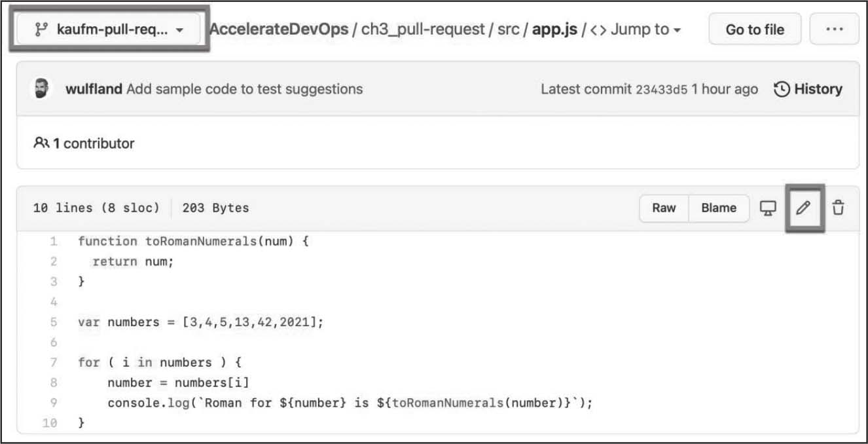Viewport: 868px width, 444px height.
Task: Open the three-dots more options menu
Action: click(x=834, y=29)
